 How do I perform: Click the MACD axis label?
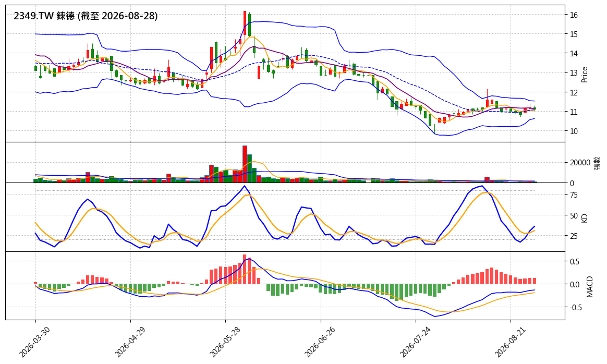590,286
